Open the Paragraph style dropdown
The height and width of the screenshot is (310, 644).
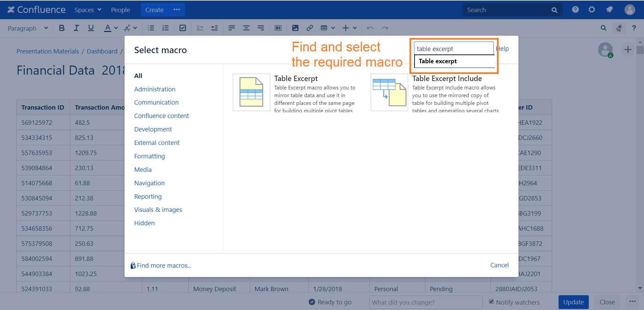(x=28, y=28)
